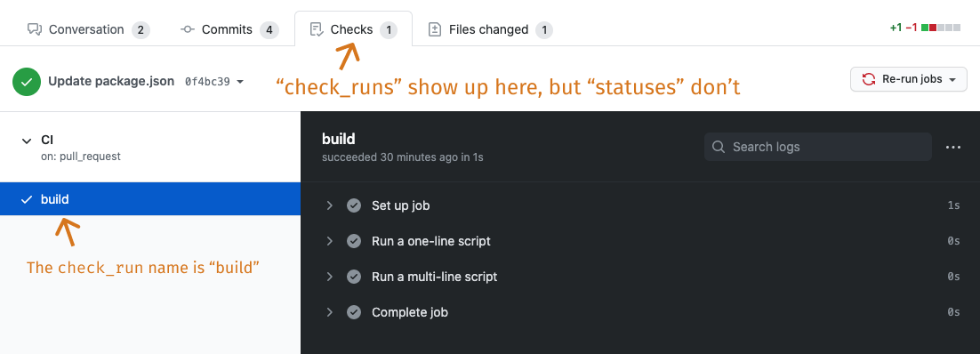Collapse the CI workflow group
Viewport: 980px width, 354px height.
[x=27, y=141]
